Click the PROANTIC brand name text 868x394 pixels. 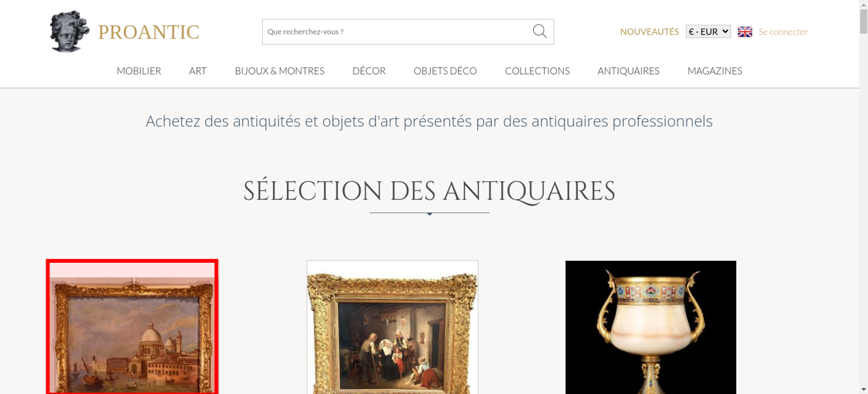click(x=148, y=32)
